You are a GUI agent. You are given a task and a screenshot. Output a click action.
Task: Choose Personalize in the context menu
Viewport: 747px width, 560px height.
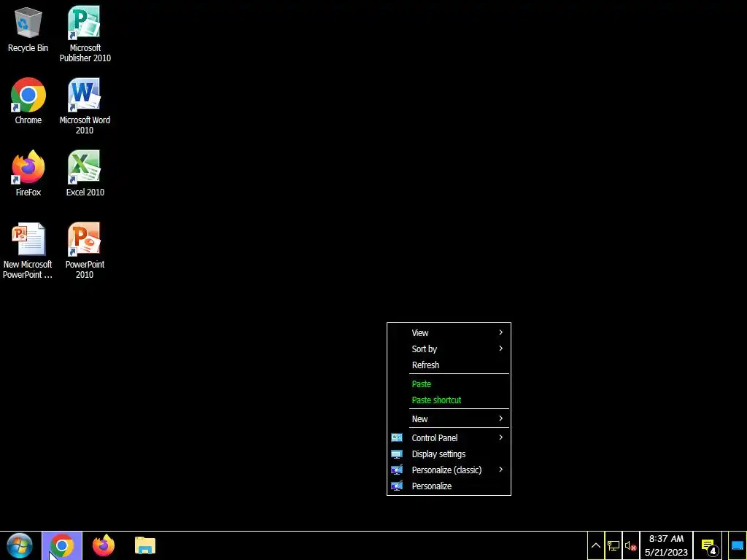449,486
